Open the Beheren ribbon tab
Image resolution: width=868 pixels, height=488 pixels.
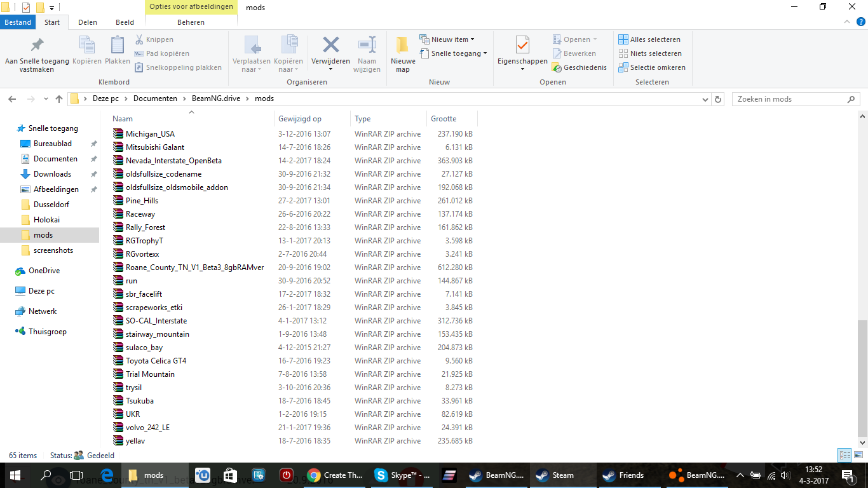191,22
